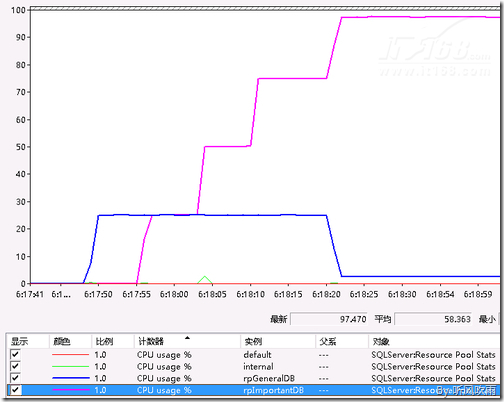This screenshot has width=504, height=402.
Task: Click the object cell in the rpGeneralDB row
Action: point(433,378)
